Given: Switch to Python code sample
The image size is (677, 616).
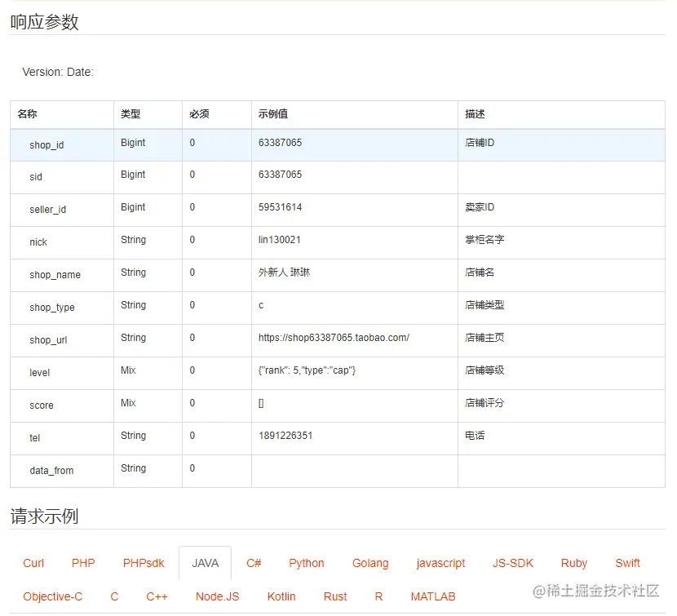Looking at the screenshot, I should (x=306, y=563).
